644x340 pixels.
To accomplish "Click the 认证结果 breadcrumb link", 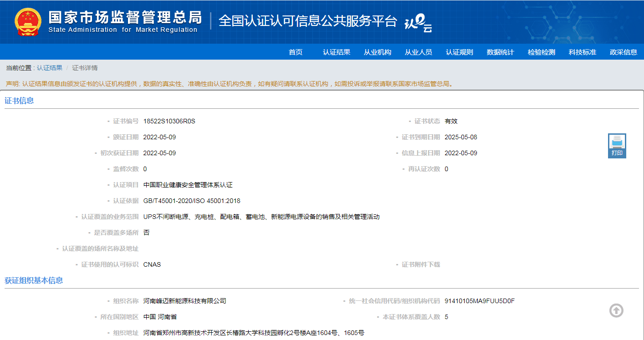I will [x=50, y=68].
